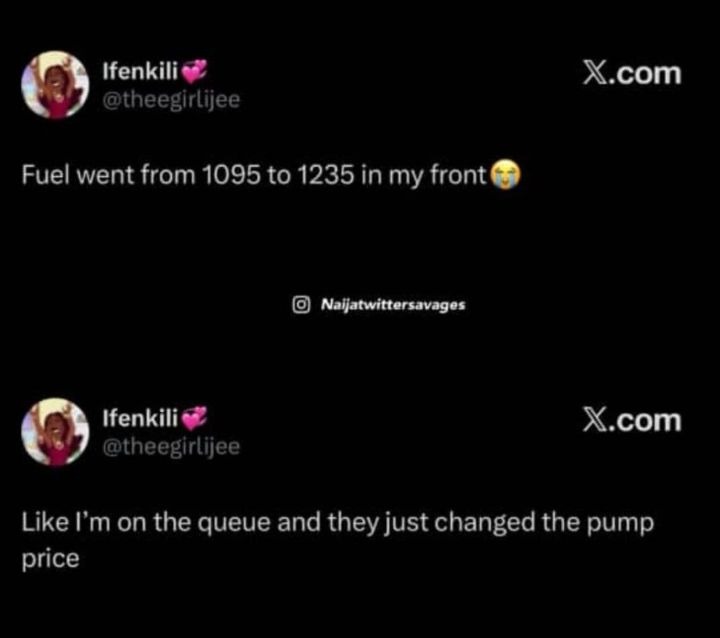
Task: Click the profile avatar on the first tweet
Action: pos(55,85)
